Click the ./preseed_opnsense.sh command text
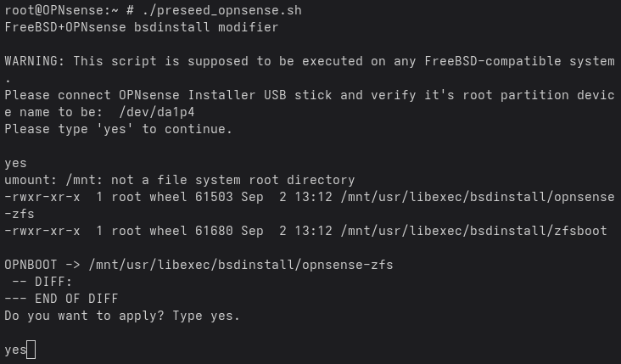The image size is (621, 364). [x=221, y=10]
